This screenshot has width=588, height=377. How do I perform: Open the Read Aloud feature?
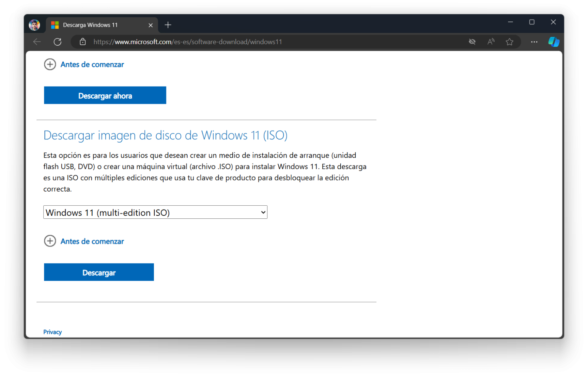pos(491,42)
